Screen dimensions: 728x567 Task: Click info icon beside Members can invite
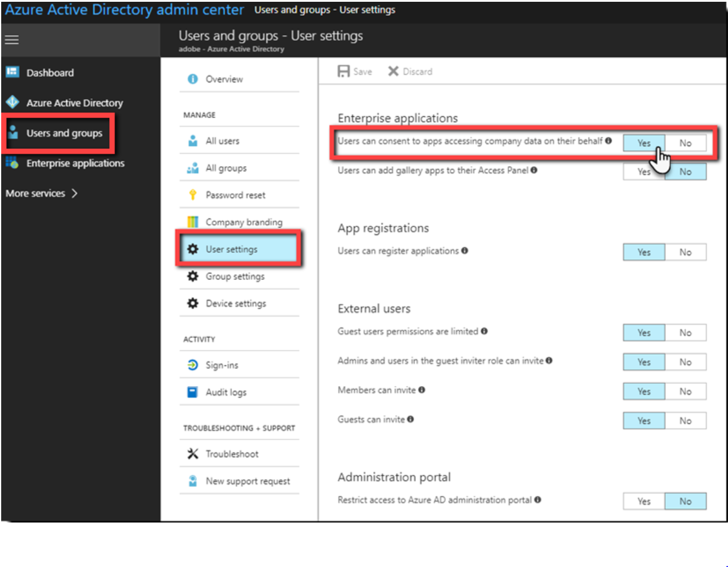(421, 390)
